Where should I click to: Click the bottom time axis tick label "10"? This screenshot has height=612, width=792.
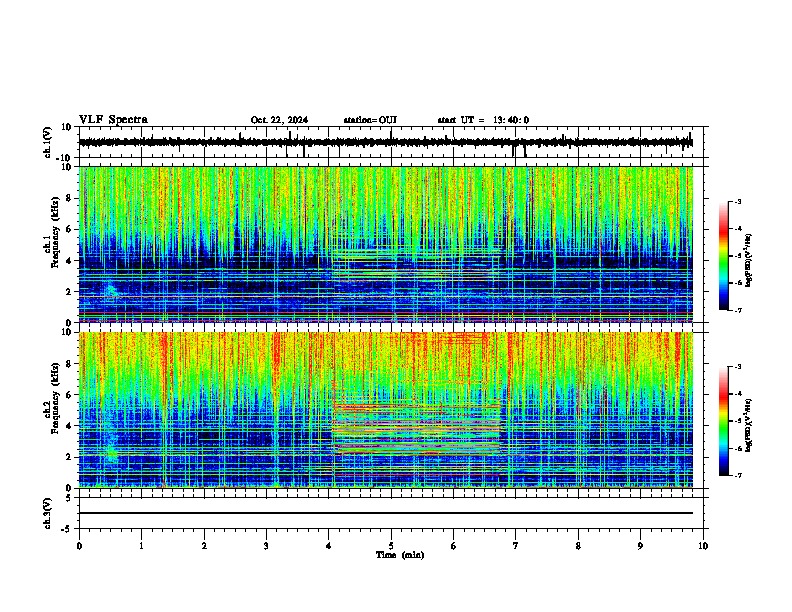pyautogui.click(x=703, y=546)
